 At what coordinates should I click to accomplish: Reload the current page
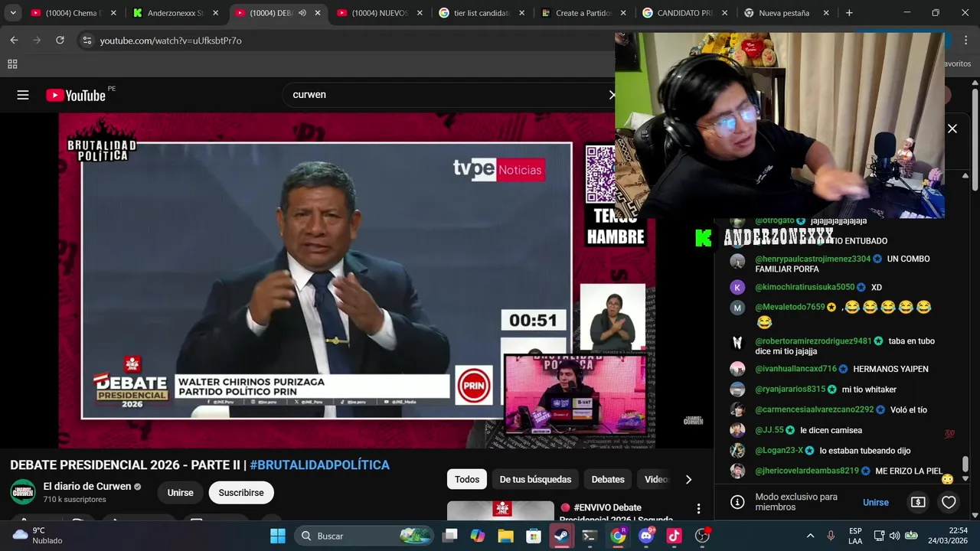(x=60, y=41)
